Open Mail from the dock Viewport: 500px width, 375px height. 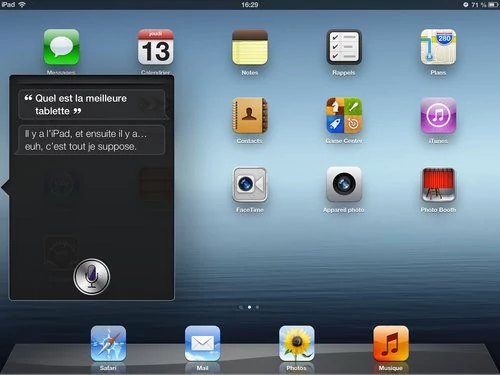pyautogui.click(x=202, y=344)
